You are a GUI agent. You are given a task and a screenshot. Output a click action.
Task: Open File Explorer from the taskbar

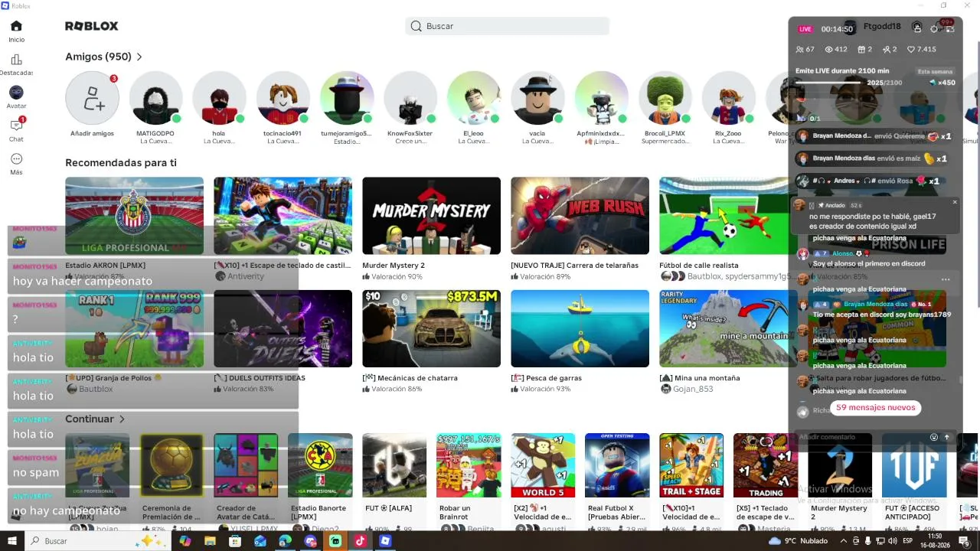coord(210,541)
